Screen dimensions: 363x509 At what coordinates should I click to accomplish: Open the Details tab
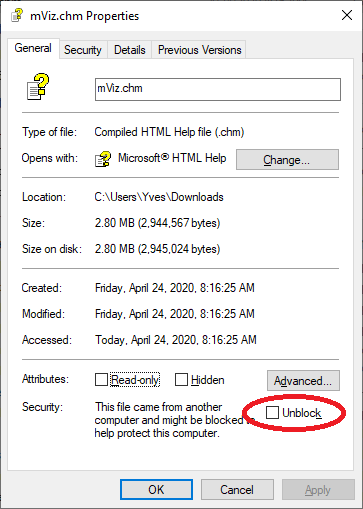pos(130,50)
